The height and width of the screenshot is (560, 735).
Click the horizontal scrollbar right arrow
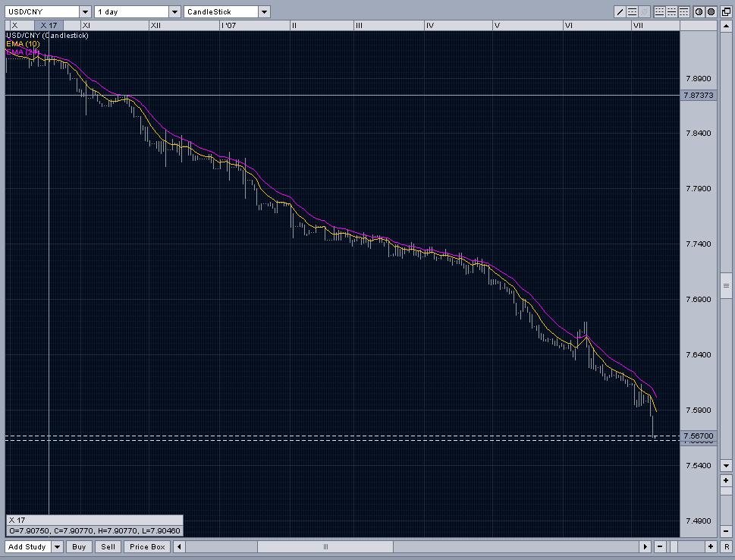point(645,546)
